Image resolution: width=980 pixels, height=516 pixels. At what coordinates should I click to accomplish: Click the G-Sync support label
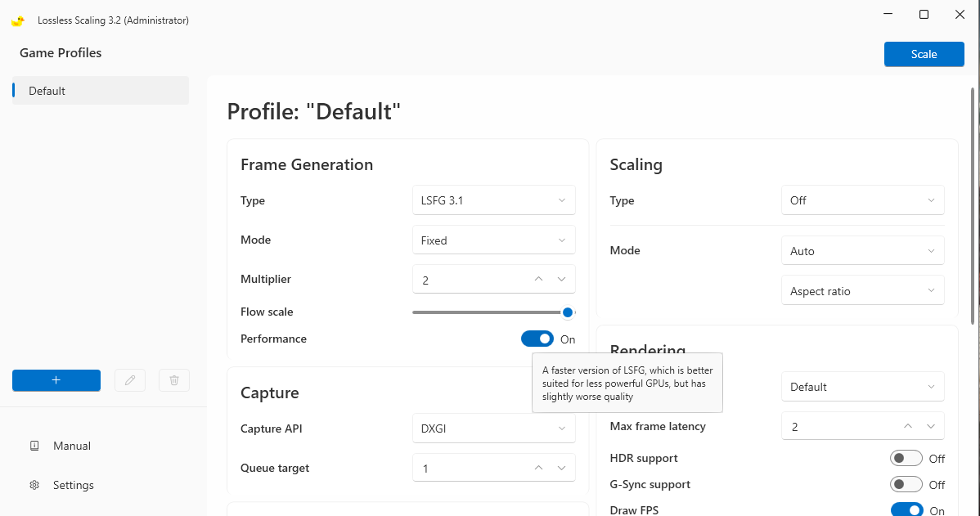click(650, 484)
